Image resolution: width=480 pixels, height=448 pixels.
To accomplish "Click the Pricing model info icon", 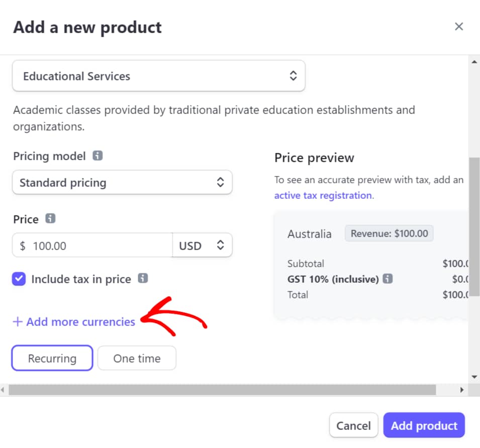I will point(98,156).
